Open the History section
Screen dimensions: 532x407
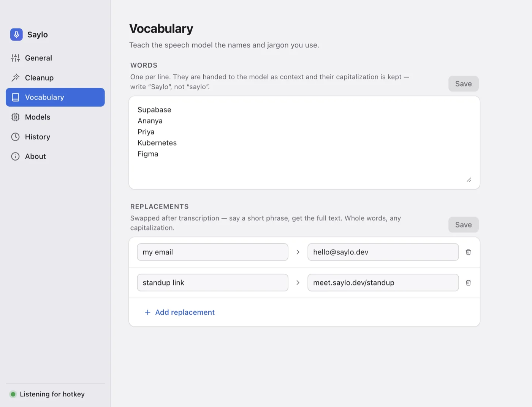(x=55, y=137)
